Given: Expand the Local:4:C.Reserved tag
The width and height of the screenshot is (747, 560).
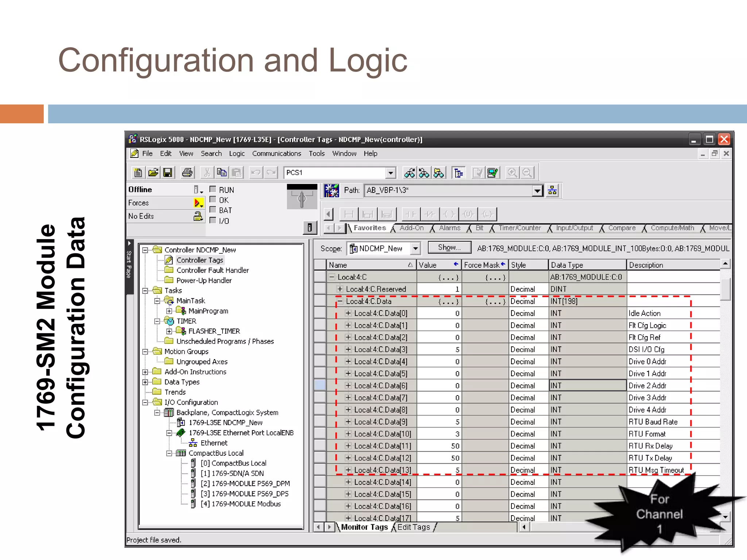Looking at the screenshot, I should (x=340, y=289).
